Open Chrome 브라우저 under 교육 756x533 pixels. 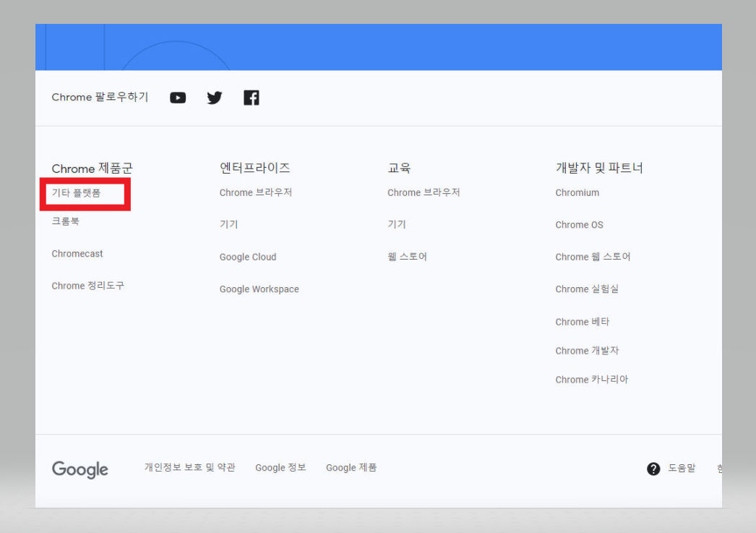coord(424,192)
